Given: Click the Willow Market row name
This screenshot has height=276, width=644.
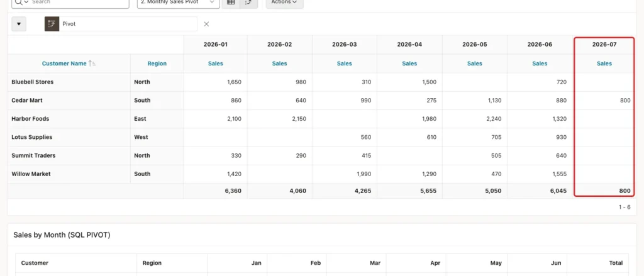Looking at the screenshot, I should (x=31, y=174).
